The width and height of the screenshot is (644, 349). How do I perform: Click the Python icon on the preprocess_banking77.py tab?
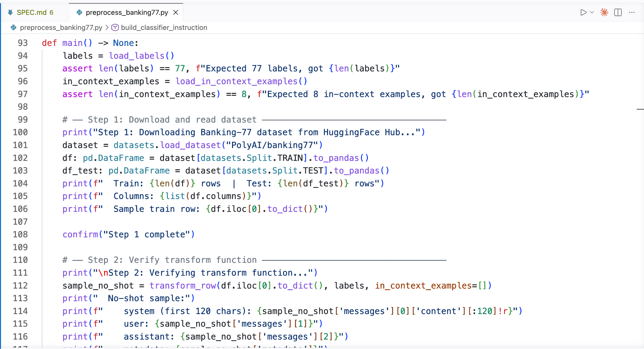coord(79,12)
